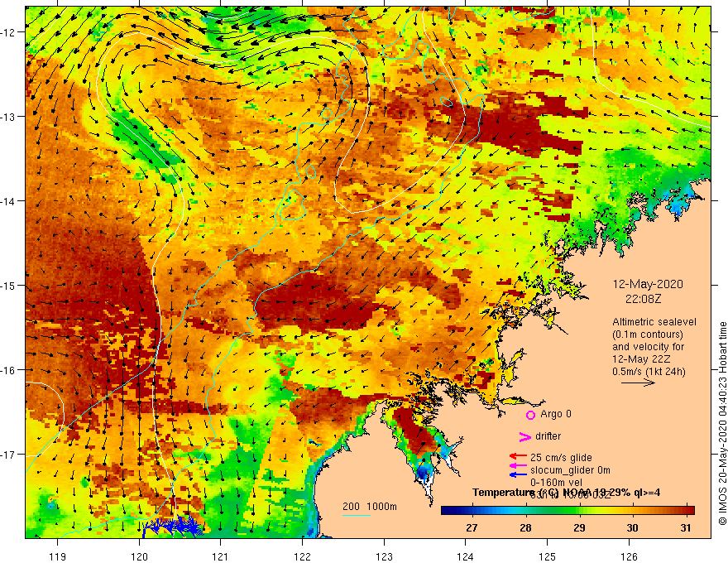Click latitude axis label -17

[x=8, y=455]
